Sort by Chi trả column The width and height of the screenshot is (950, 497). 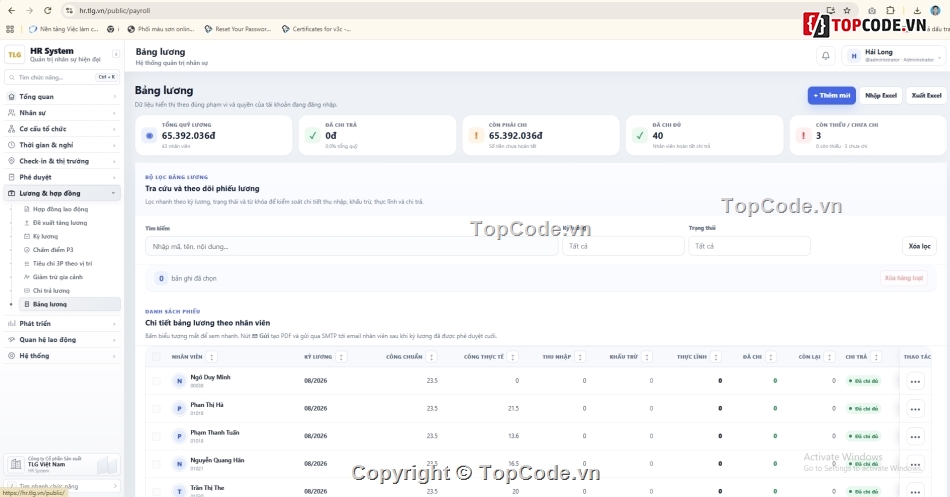click(876, 357)
